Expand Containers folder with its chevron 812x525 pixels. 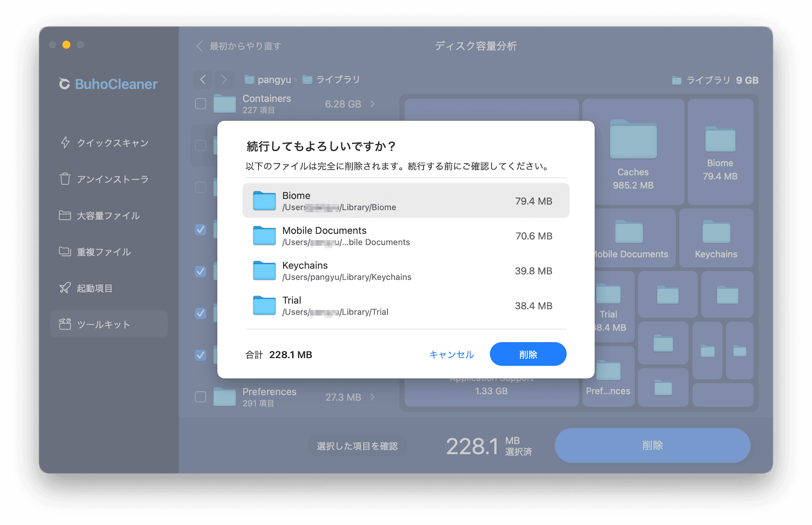pyautogui.click(x=373, y=103)
